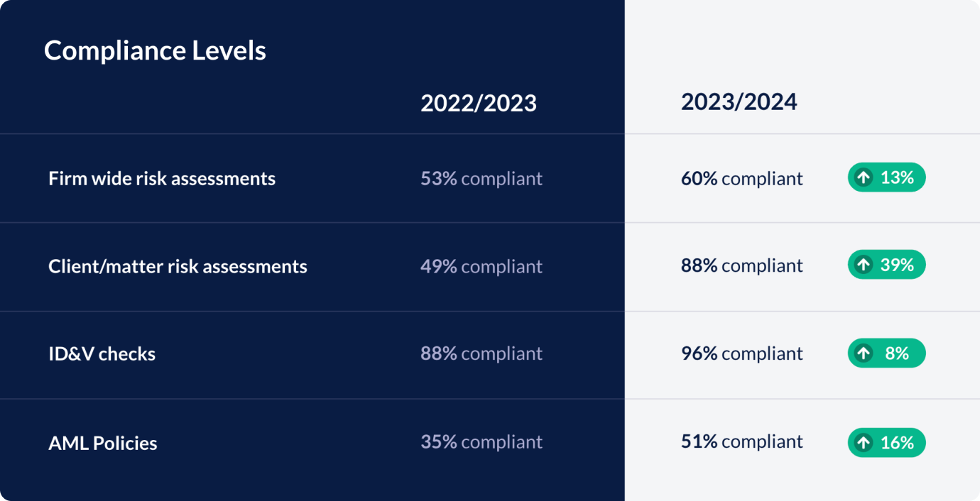Click the up arrow icon beside 39%
The height and width of the screenshot is (501, 980).
tap(864, 265)
